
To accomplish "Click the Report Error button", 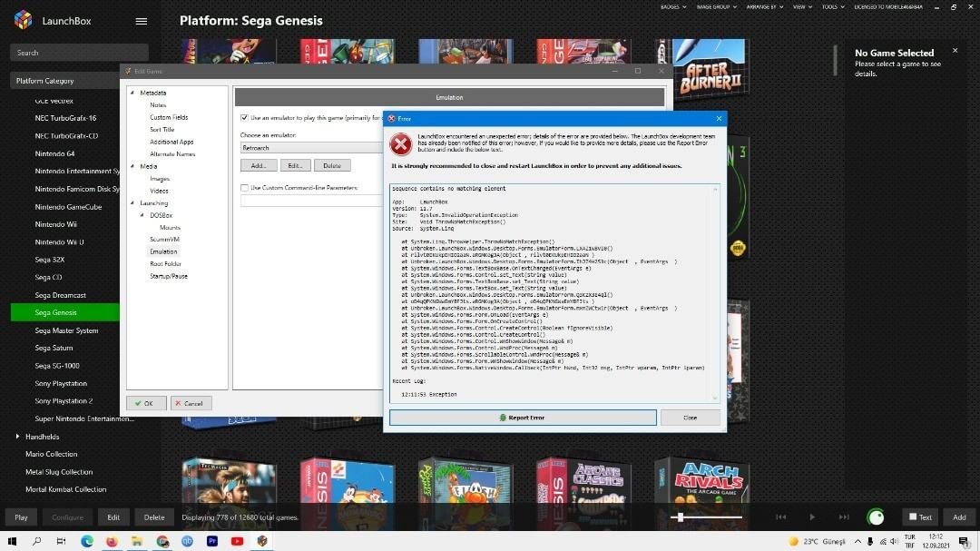I will [x=523, y=418].
